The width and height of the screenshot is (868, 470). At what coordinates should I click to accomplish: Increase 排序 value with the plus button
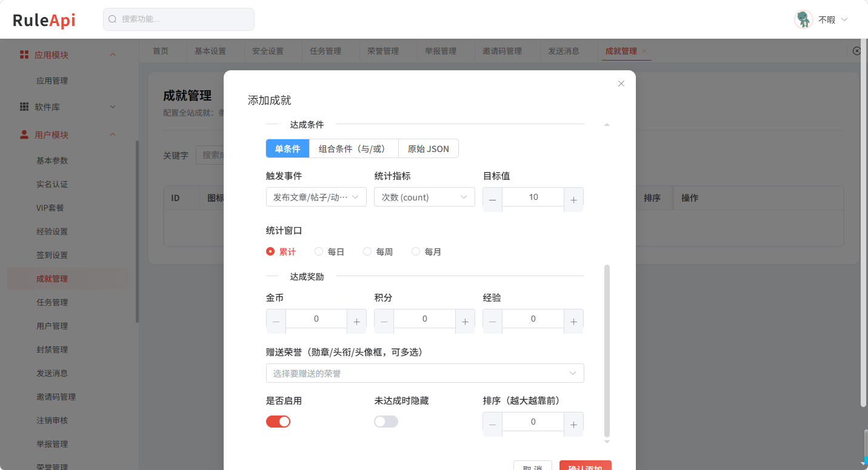click(573, 425)
